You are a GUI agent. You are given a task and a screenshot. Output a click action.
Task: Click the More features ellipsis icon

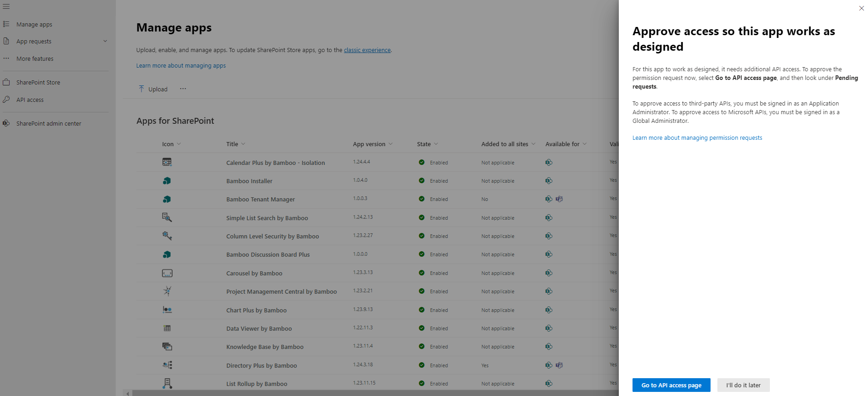pyautogui.click(x=6, y=58)
